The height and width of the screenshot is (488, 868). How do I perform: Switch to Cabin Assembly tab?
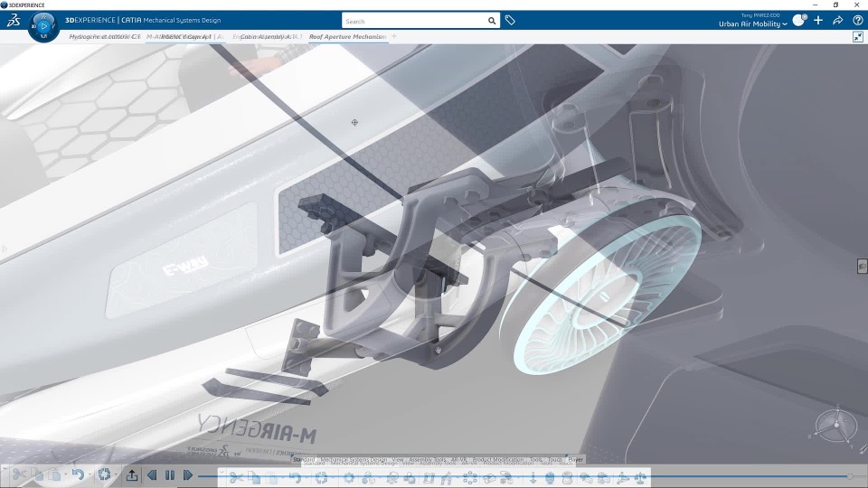[x=266, y=36]
